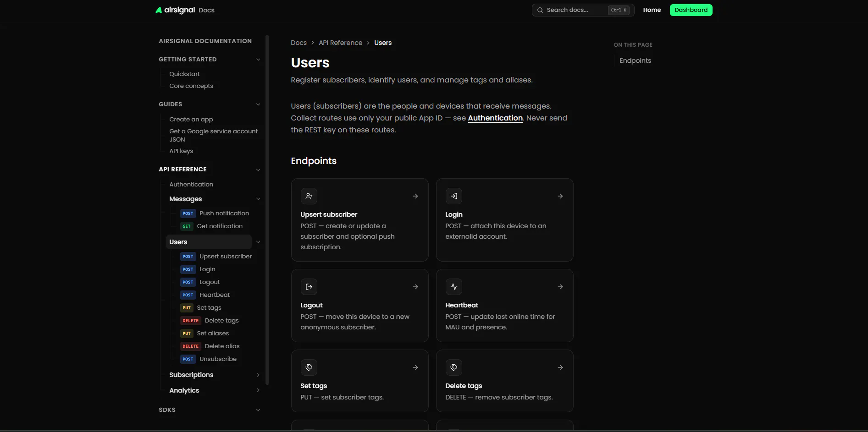The width and height of the screenshot is (868, 432).
Task: Click the 'Endpoints' section heading
Action: pos(314,161)
